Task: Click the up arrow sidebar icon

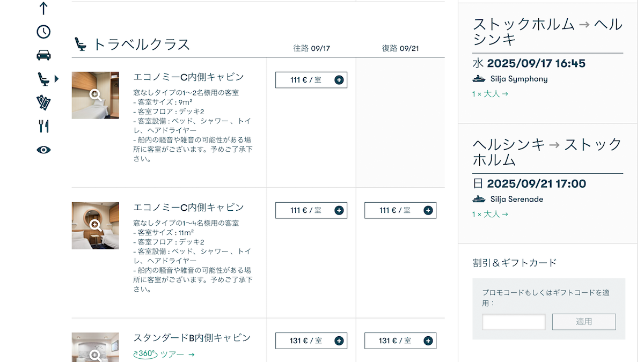Action: (x=43, y=8)
